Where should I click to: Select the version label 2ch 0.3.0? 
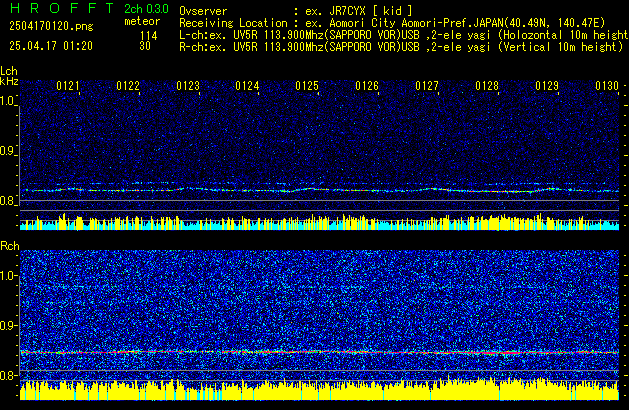146,9
